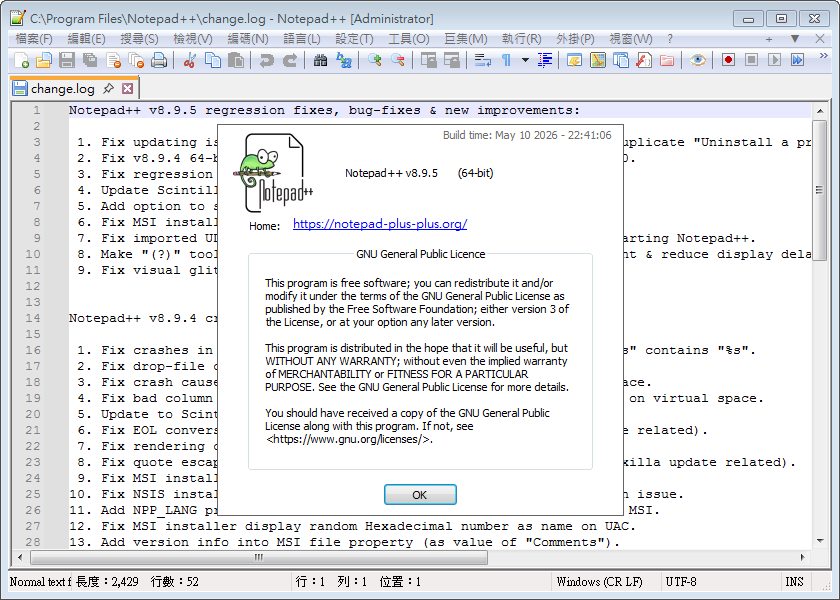Save the document using the floppy disk icon
The width and height of the screenshot is (840, 600).
[66, 60]
